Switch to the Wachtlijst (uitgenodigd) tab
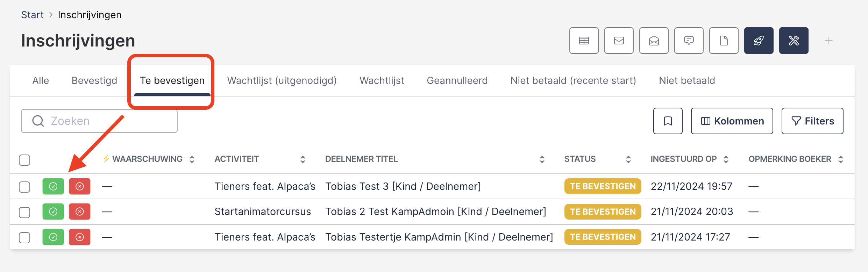This screenshot has width=868, height=272. click(282, 80)
